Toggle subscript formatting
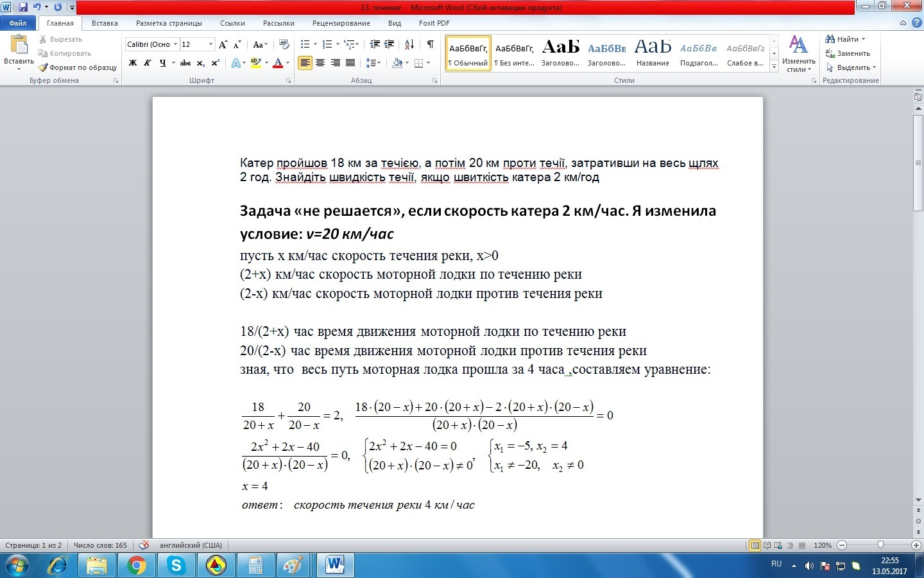 coord(201,63)
